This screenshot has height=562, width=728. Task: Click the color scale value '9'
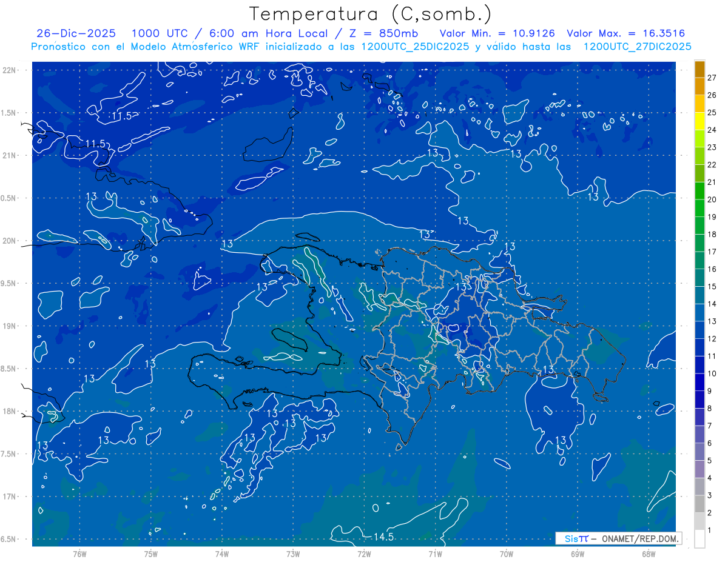tap(710, 391)
